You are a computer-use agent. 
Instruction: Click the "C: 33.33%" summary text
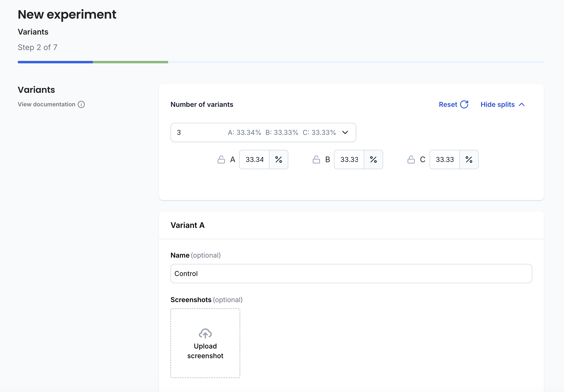[319, 132]
